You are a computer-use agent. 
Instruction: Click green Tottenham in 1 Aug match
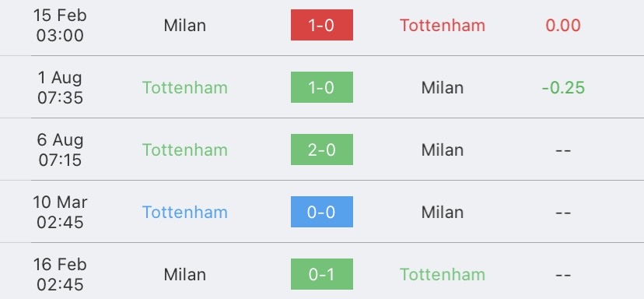pos(185,88)
